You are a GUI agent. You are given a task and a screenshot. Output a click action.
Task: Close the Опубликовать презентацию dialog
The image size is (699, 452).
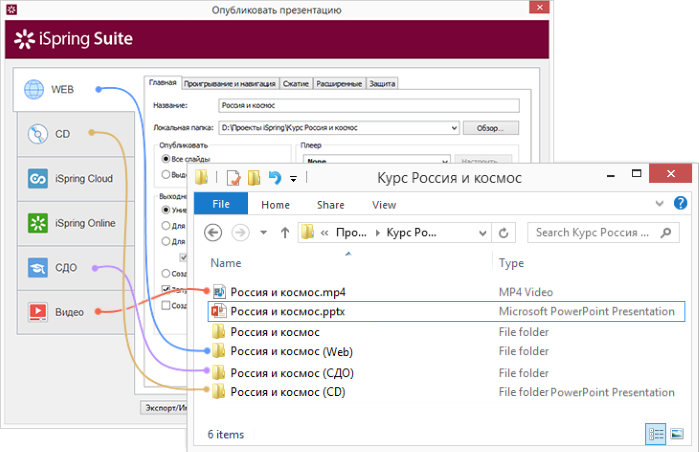pyautogui.click(x=539, y=7)
